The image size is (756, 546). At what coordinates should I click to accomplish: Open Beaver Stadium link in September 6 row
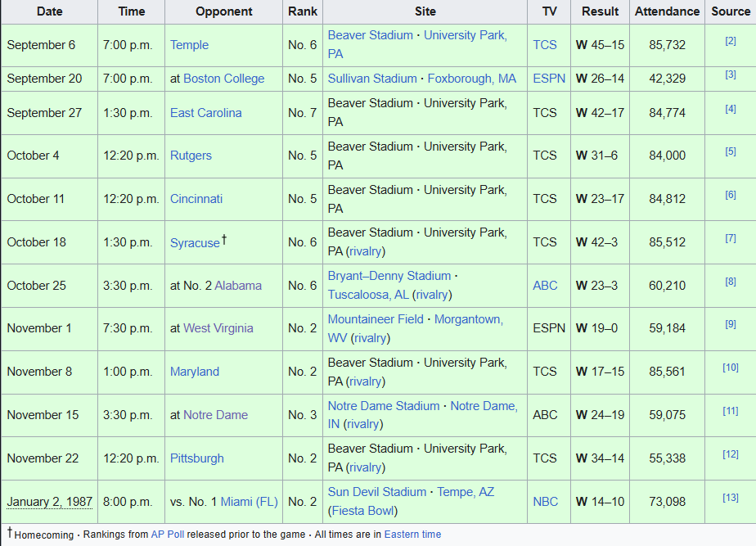[x=371, y=35]
